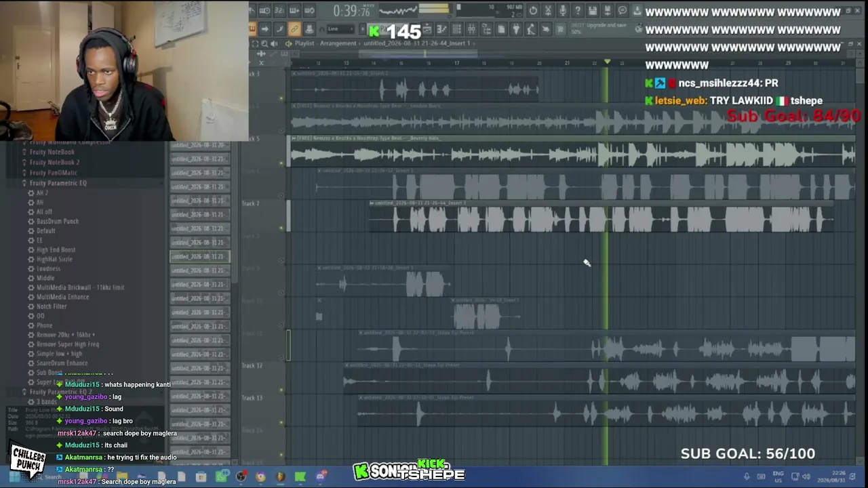Select the Loudness preset
The height and width of the screenshot is (488, 868).
click(x=48, y=269)
